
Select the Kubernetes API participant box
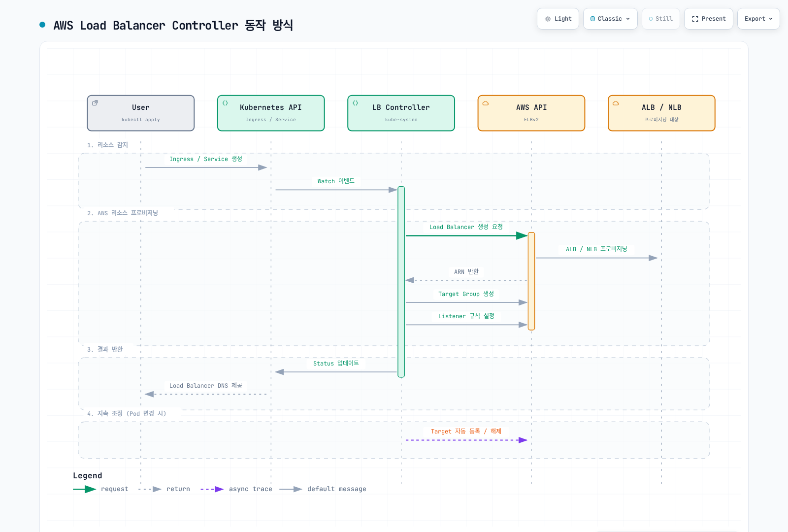(x=271, y=113)
